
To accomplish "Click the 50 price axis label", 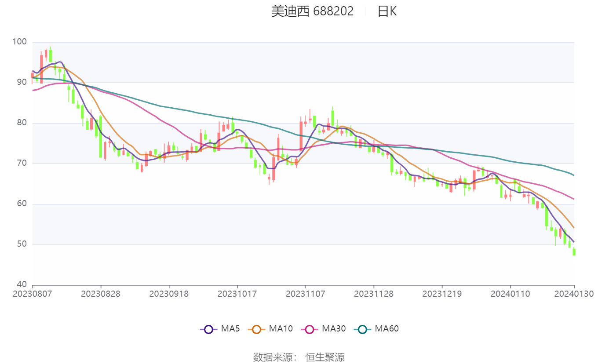I will click(x=22, y=244).
